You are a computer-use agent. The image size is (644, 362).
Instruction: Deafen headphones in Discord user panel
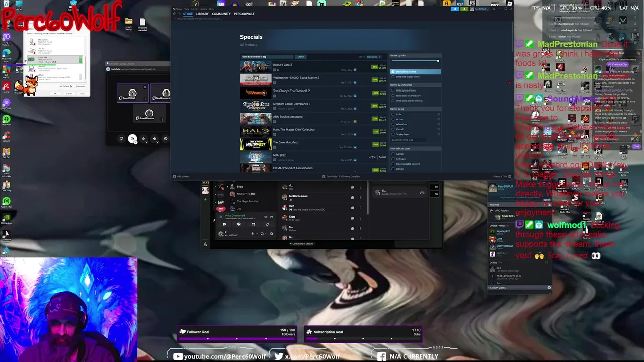pos(262,234)
